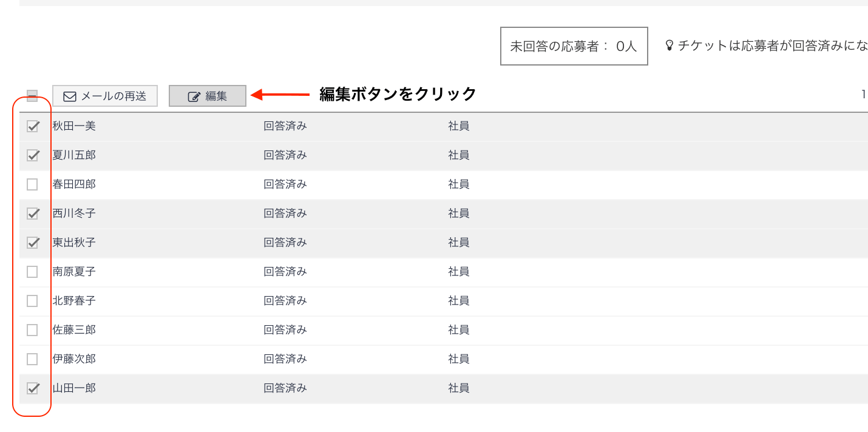
Task: Click 社員 in the 佐藤三郎 row
Action: pyautogui.click(x=459, y=330)
